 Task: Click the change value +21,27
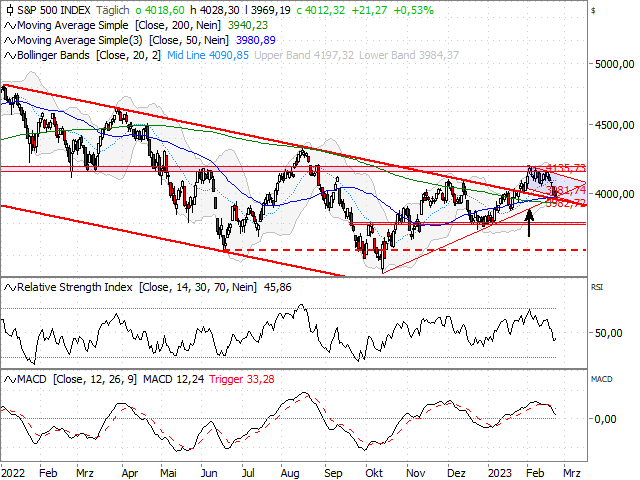pos(369,10)
